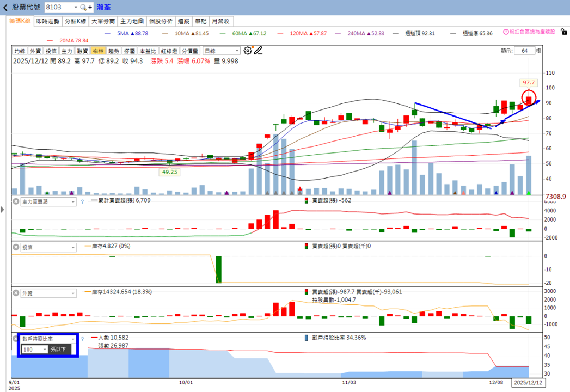Image resolution: width=570 pixels, height=392 pixels.
Task: Go back using the left chevron arrow
Action: (5, 7)
